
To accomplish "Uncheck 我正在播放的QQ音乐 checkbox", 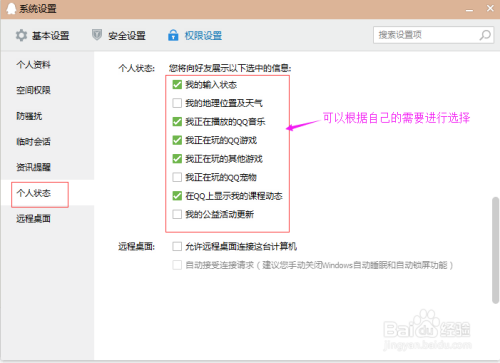I will point(177,122).
